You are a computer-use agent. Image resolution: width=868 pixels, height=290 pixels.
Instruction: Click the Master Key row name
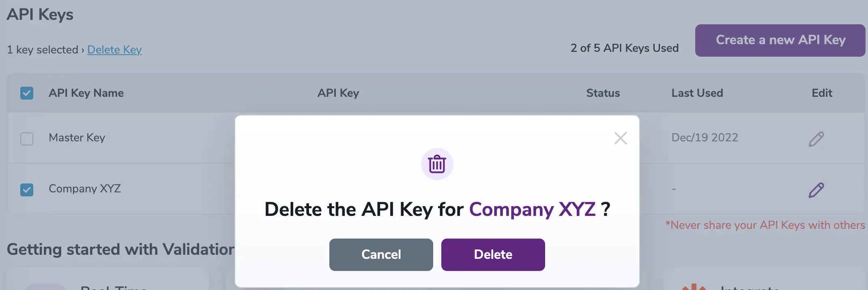pos(77,138)
